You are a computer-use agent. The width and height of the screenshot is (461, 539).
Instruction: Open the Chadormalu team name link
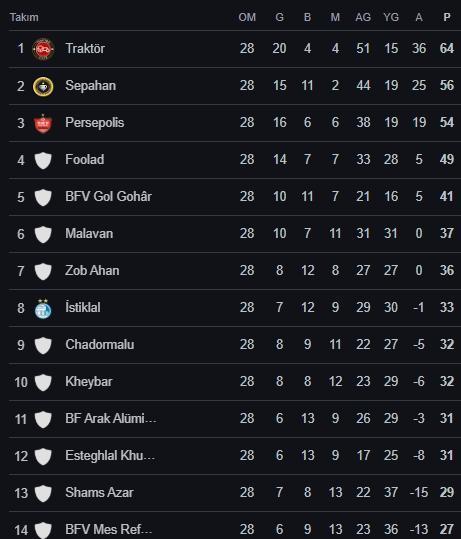[100, 344]
